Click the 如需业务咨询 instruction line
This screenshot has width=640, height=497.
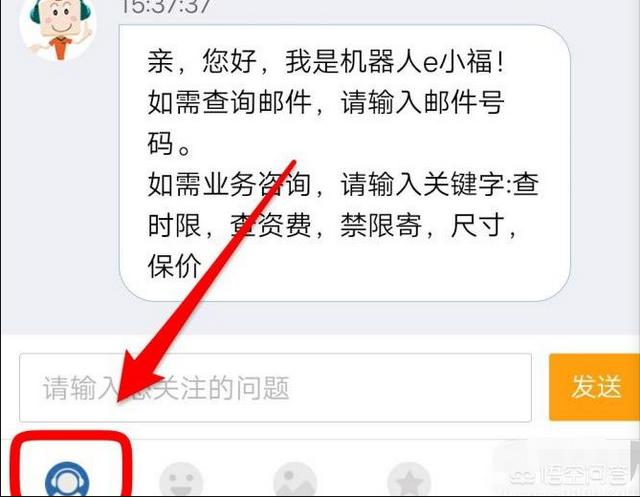[229, 184]
